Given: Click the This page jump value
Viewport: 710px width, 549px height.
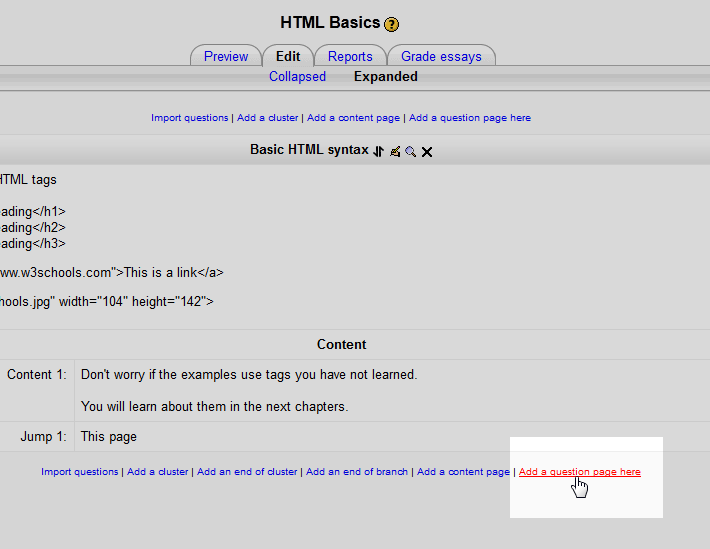Looking at the screenshot, I should click(x=109, y=436).
